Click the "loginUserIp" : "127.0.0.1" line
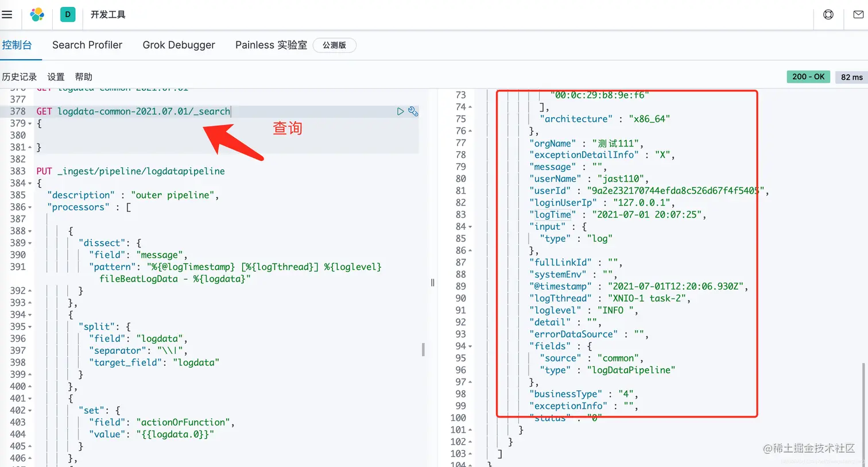Viewport: 868px width, 467px height. pos(602,203)
